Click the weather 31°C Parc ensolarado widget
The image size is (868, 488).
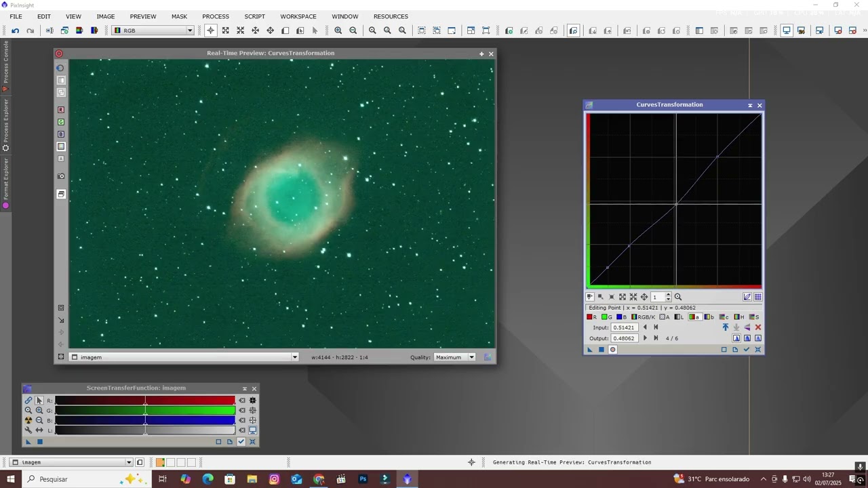coord(711,479)
